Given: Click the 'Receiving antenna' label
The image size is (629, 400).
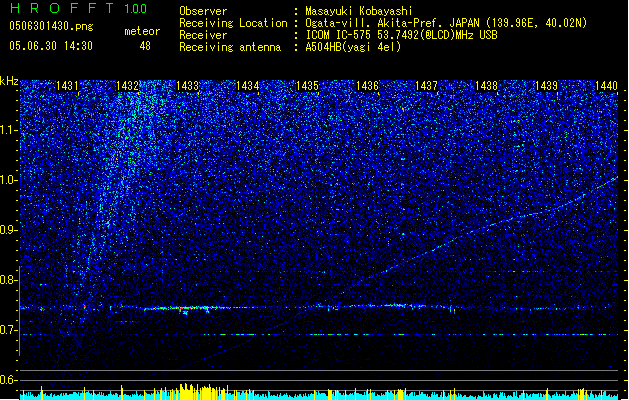Looking at the screenshot, I should point(230,47).
